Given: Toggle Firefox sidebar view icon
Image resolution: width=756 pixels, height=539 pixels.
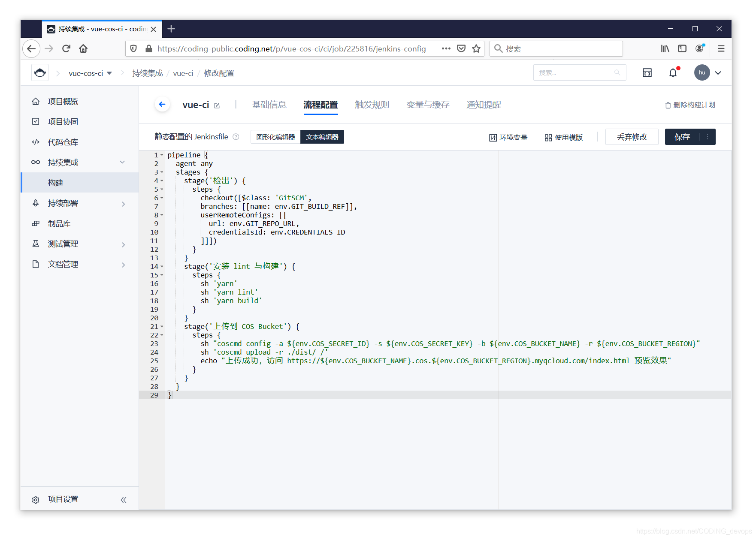Looking at the screenshot, I should point(682,48).
